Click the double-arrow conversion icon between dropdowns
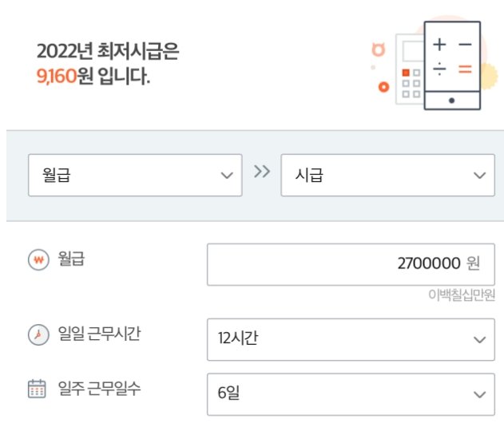This screenshot has height=423, width=504. [x=262, y=172]
